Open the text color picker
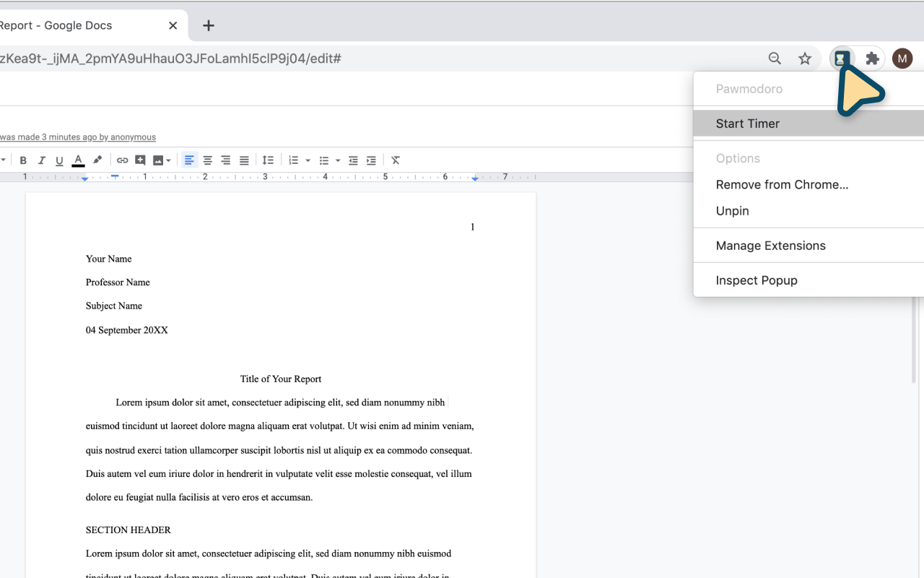 click(78, 160)
